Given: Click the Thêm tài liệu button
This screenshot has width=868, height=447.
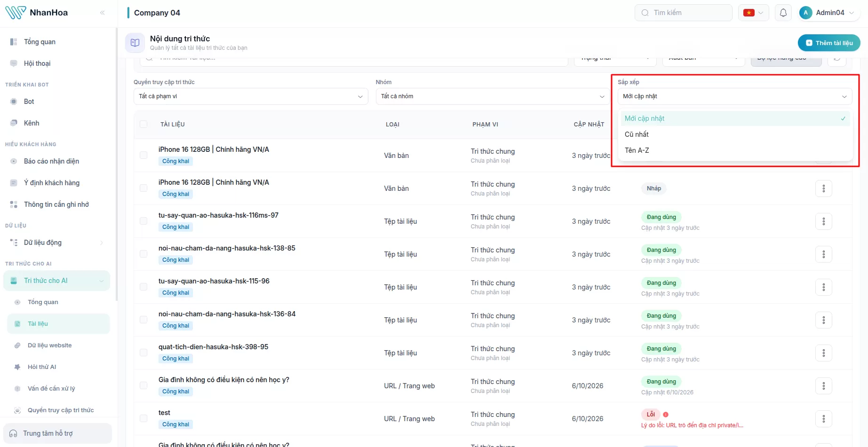Looking at the screenshot, I should point(829,43).
